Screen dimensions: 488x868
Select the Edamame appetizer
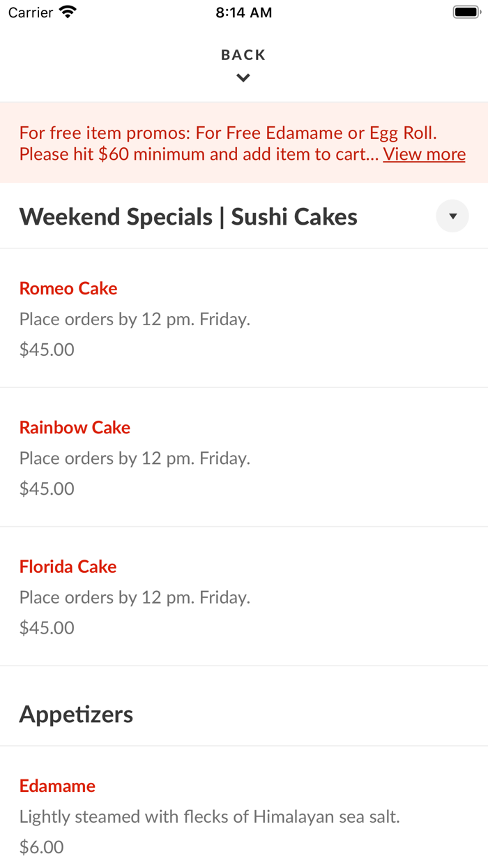click(x=57, y=785)
